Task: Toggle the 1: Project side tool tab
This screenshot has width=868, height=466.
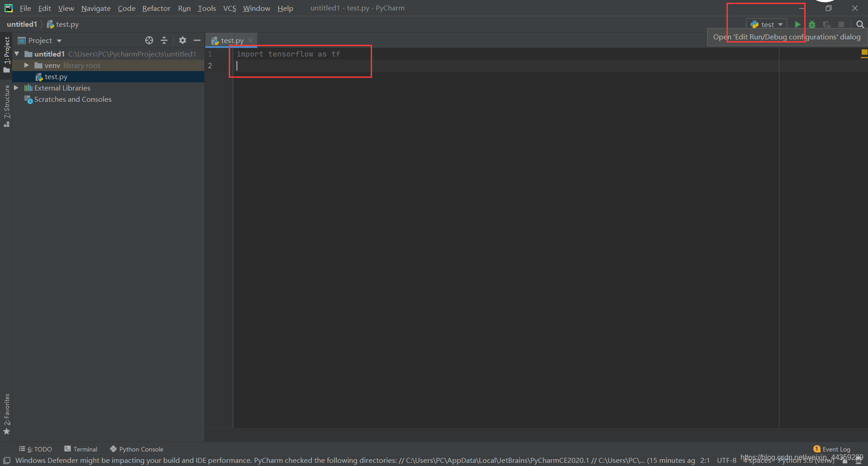Action: click(x=6, y=54)
